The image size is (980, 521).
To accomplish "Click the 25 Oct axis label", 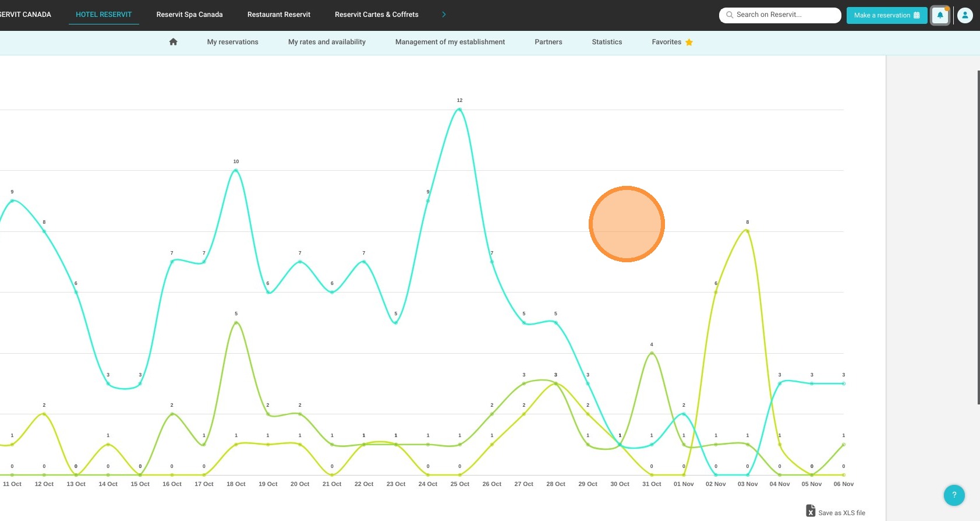I will pos(460,484).
